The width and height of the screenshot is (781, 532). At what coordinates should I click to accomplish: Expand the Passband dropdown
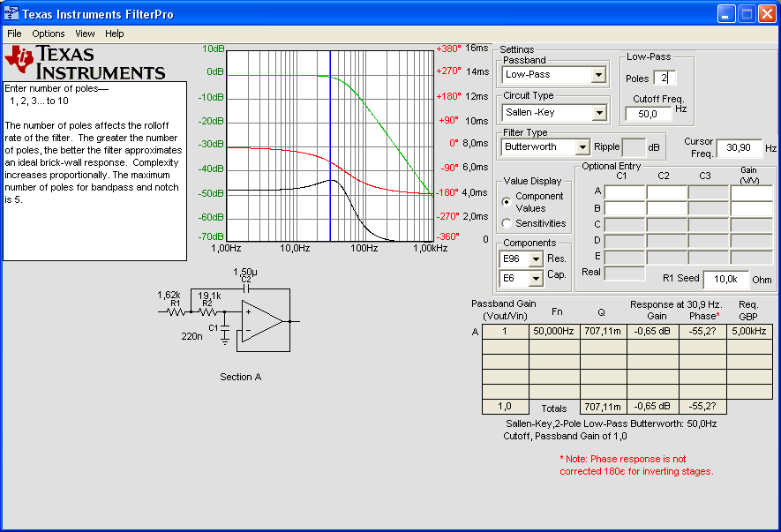(x=598, y=75)
